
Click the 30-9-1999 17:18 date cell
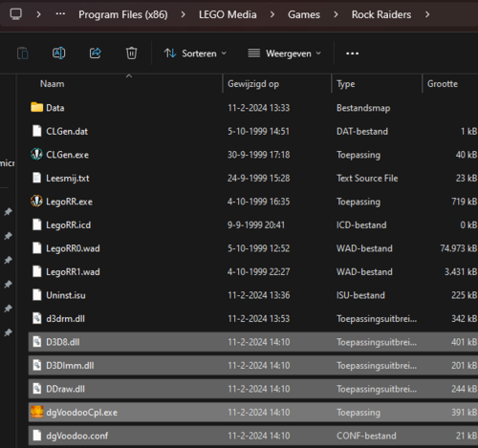(x=258, y=155)
